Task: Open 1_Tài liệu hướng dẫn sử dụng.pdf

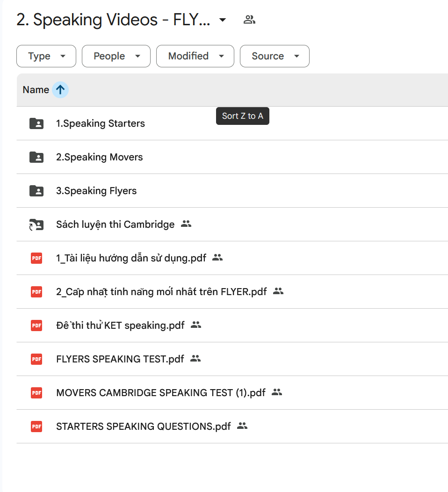Action: pyautogui.click(x=131, y=258)
